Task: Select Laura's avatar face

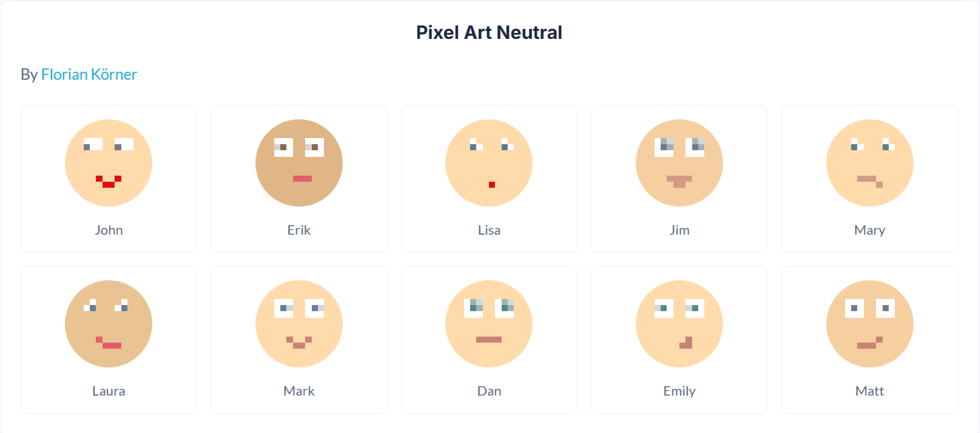Action: (109, 324)
